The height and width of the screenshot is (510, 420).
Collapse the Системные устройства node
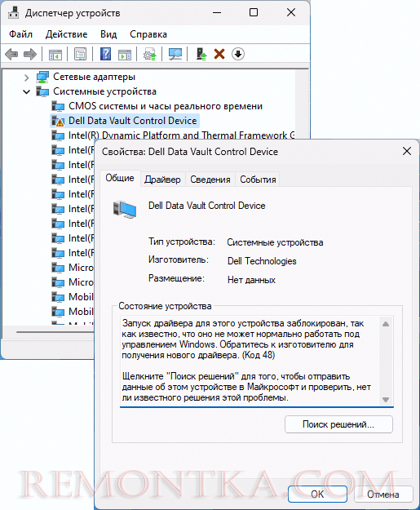[27, 92]
